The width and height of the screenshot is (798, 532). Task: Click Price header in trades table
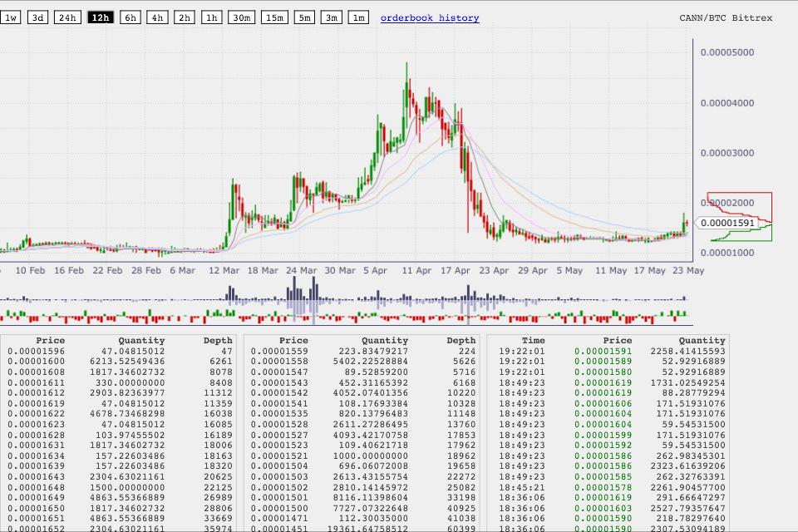click(x=618, y=341)
